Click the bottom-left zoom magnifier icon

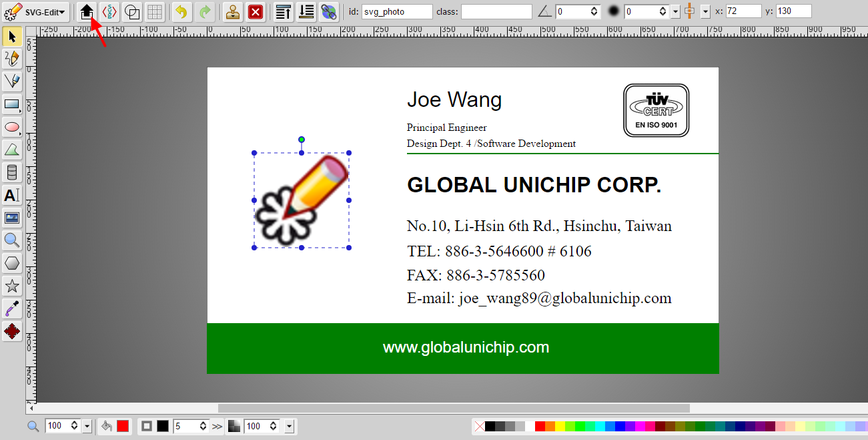click(33, 426)
